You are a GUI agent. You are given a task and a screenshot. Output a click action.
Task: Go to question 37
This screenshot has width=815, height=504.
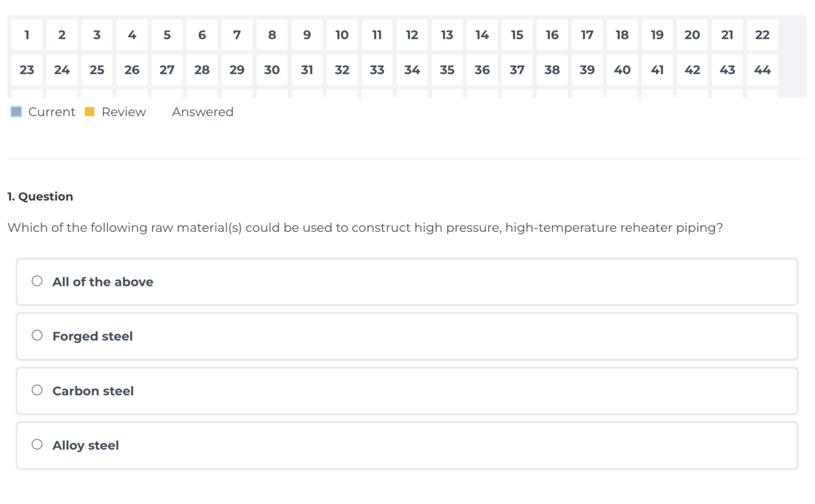(x=517, y=70)
